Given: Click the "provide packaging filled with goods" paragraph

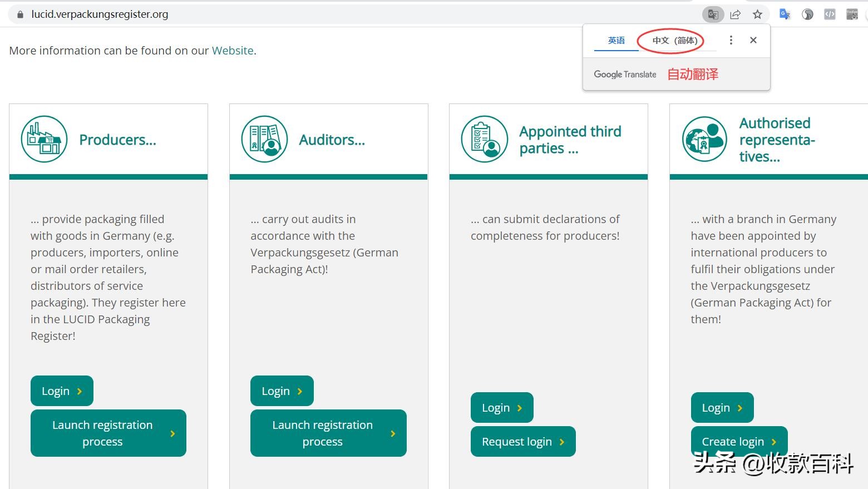Looking at the screenshot, I should point(108,278).
